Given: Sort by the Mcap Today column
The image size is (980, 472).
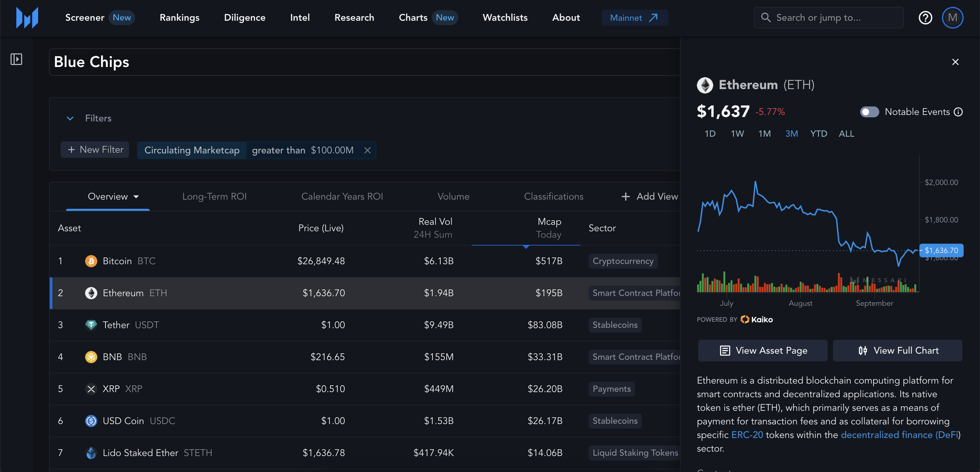Looking at the screenshot, I should 549,228.
